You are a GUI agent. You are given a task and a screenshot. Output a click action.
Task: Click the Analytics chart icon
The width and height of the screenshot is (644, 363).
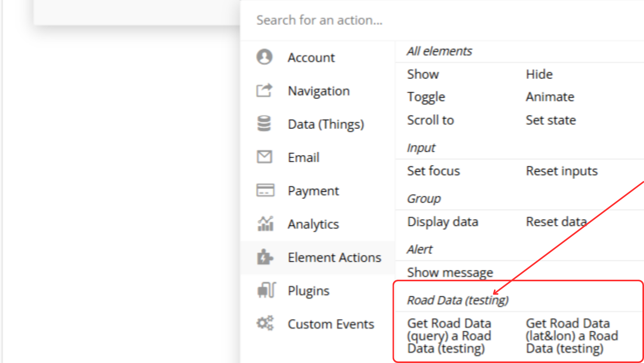point(265,224)
